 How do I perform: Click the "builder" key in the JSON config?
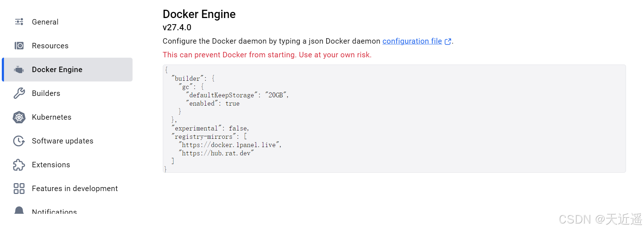pos(187,79)
